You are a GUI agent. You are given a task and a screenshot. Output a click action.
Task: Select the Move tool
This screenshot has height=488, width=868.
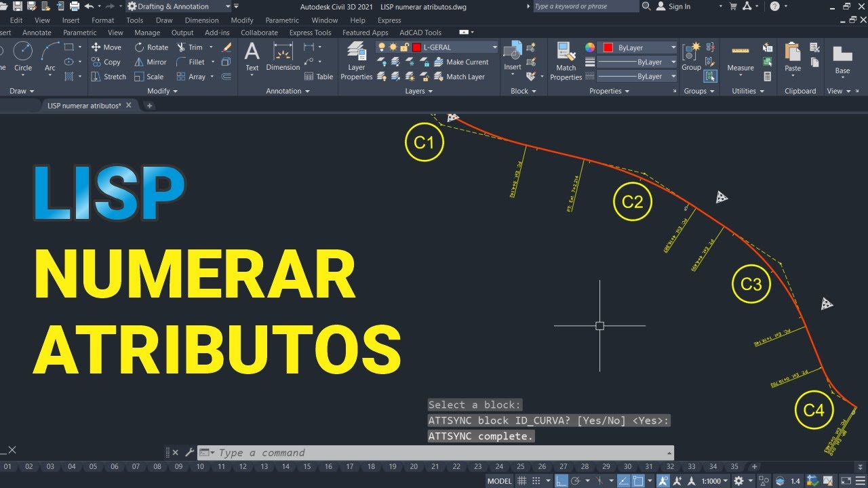[106, 47]
